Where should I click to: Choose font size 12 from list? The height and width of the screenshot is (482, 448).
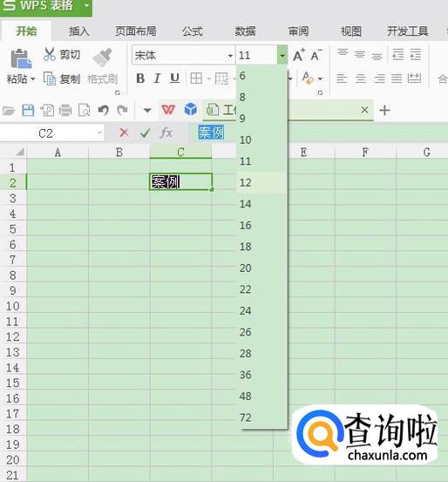coord(262,182)
